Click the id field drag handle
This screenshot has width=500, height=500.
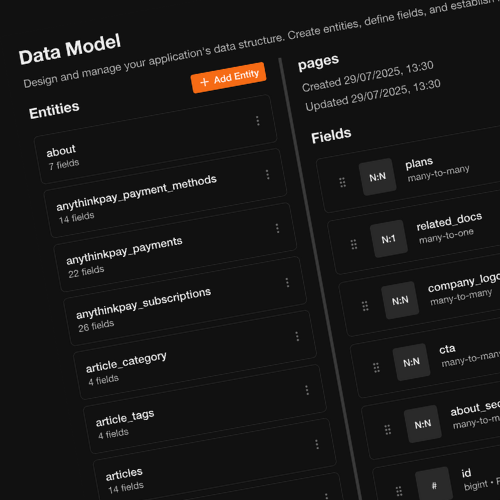(x=399, y=491)
